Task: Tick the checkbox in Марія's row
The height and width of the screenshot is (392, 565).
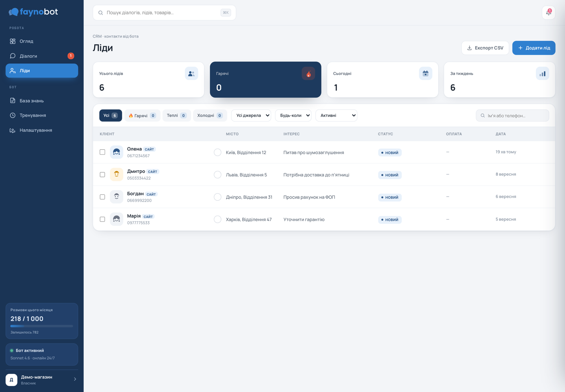Action: click(x=102, y=219)
